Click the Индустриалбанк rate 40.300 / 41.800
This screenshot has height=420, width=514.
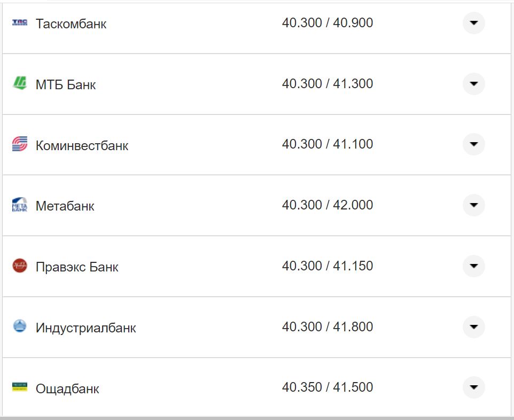[328, 327]
